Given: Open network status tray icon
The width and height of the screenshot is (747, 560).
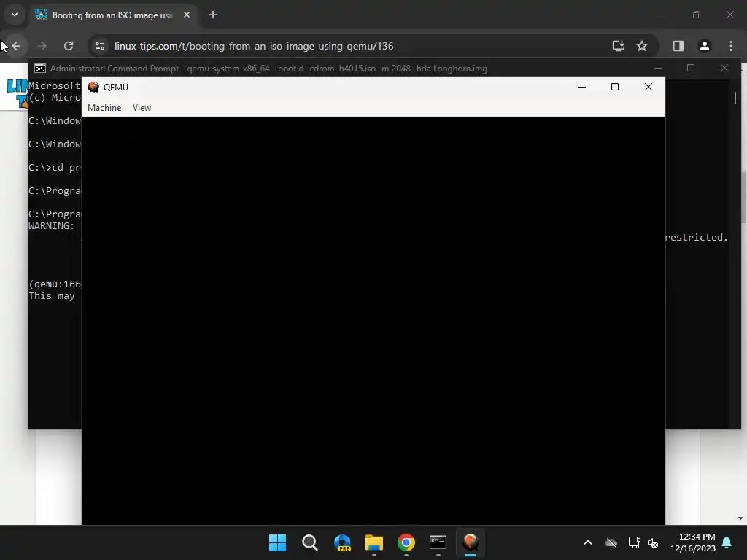Looking at the screenshot, I should (634, 542).
